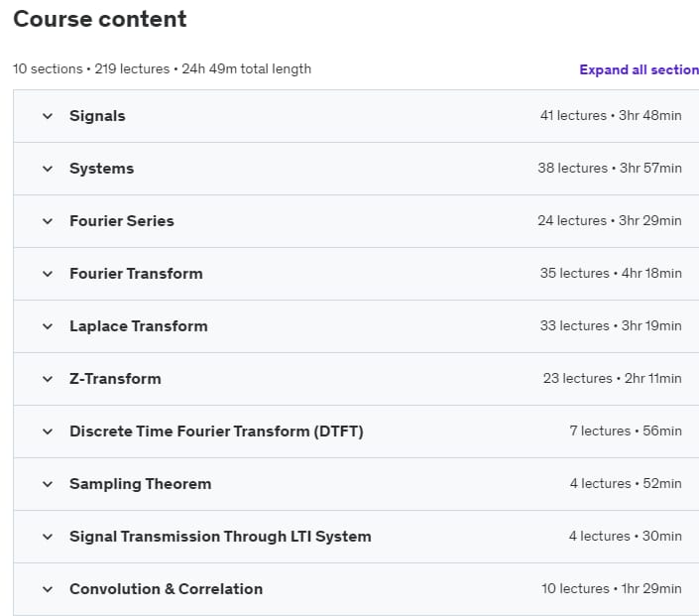The image size is (699, 616).
Task: Click '7 lectures • 56min' text
Action: click(626, 431)
